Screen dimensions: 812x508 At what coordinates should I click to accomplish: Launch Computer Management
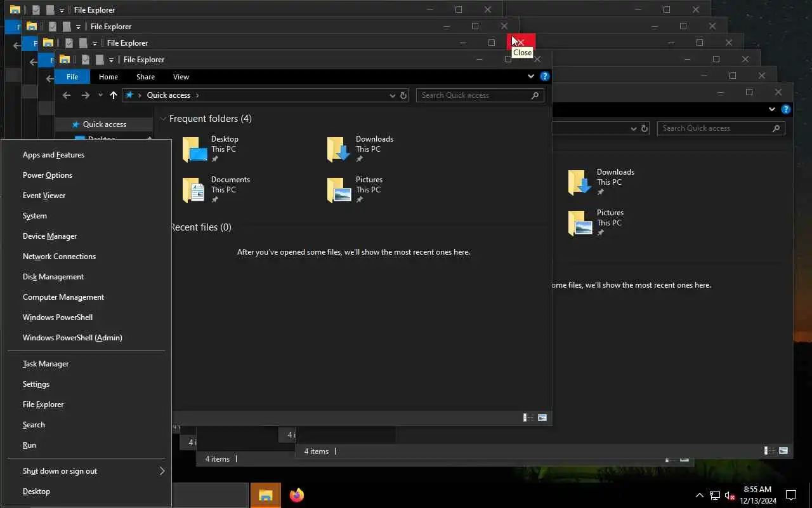[x=86, y=297]
